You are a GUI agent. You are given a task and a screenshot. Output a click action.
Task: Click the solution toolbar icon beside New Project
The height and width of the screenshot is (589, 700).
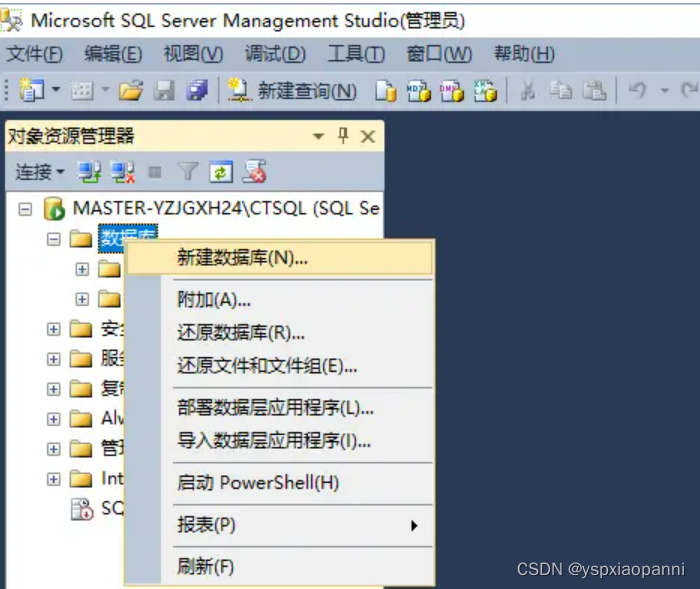tap(83, 91)
